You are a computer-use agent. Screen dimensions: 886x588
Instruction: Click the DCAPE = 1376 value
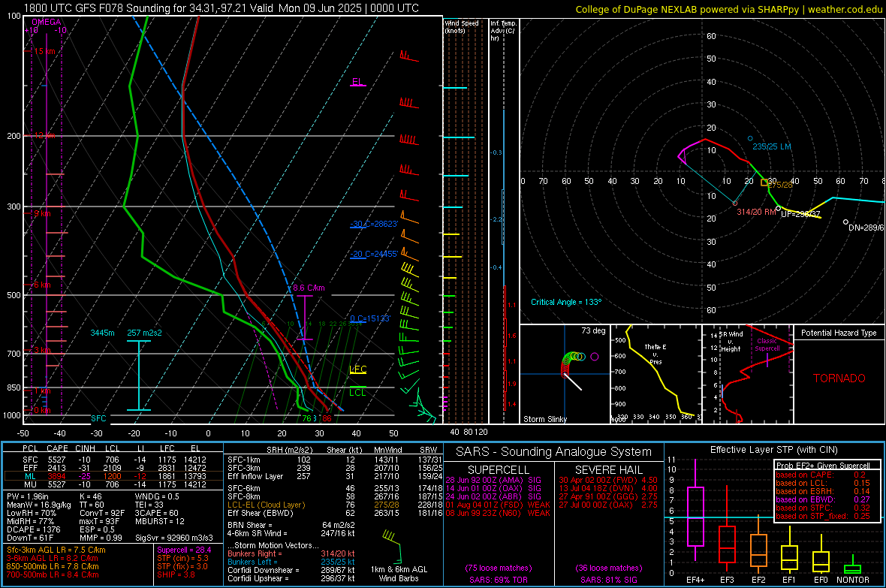(33, 529)
